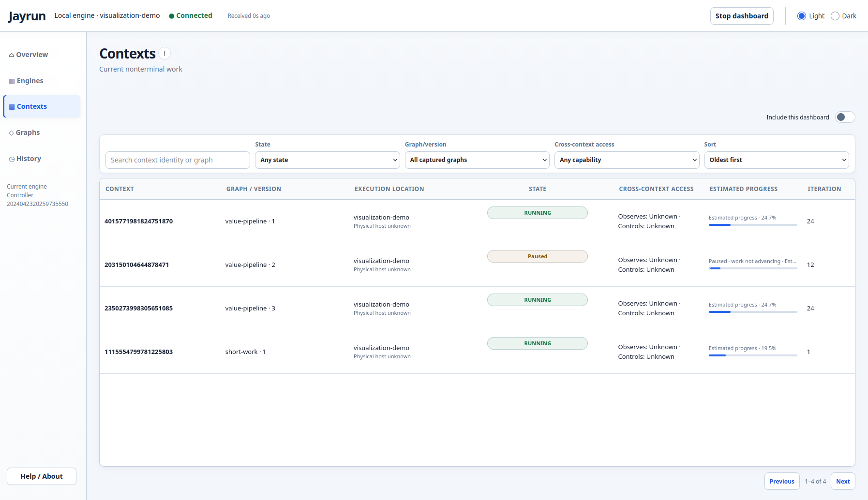868x500 pixels.
Task: Click RUNNING badge in value-pipeline · 3 row
Action: [x=538, y=300]
